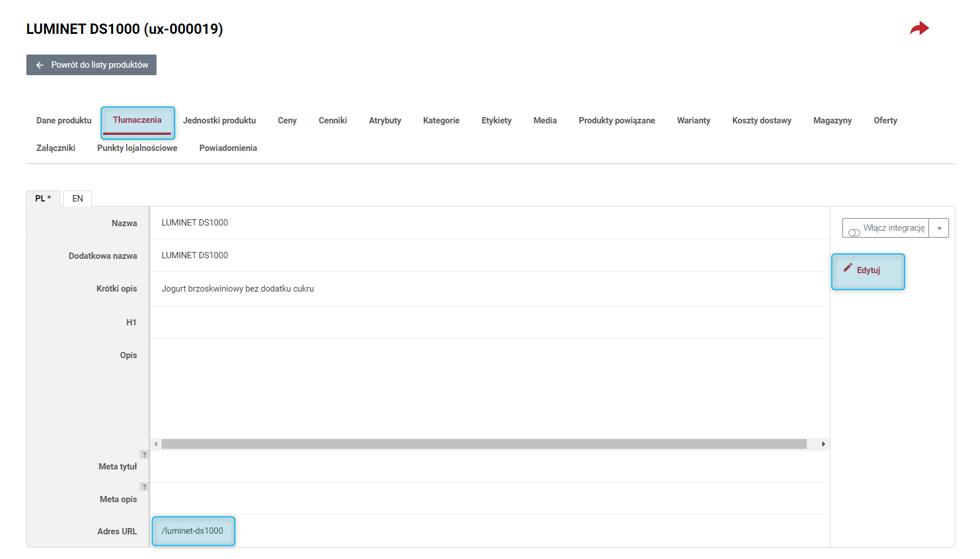Show the Kategorie tab
This screenshot has height=559, width=980.
pos(442,121)
